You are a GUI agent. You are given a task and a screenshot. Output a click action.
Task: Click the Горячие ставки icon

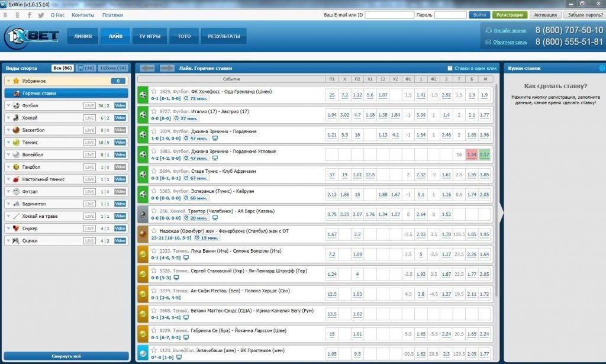17,93
